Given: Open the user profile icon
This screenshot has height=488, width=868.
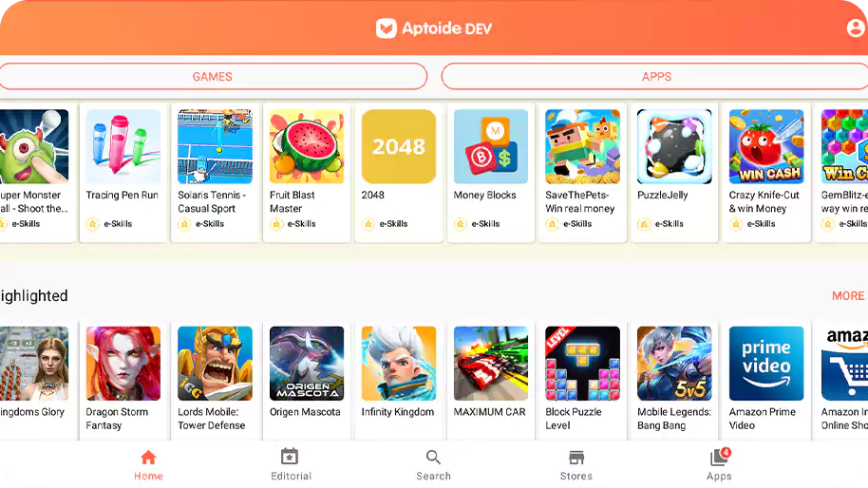Looking at the screenshot, I should click(x=856, y=28).
